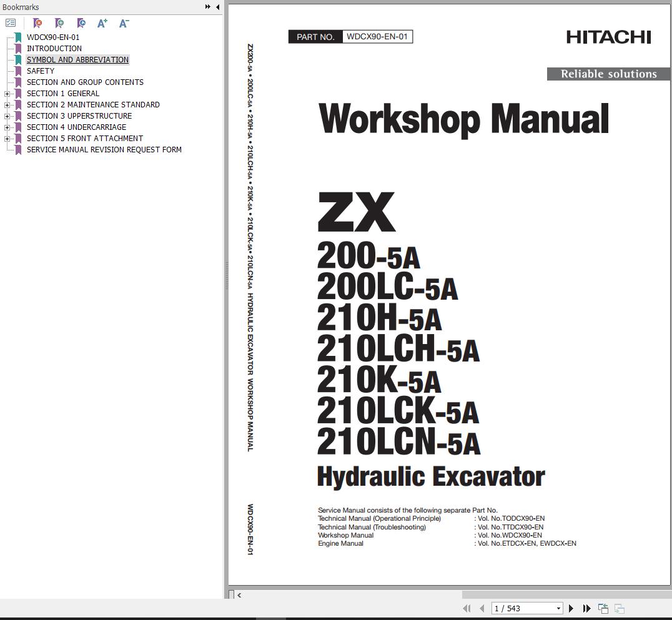Click the bookmark icon beside SAFETY

[x=19, y=71]
